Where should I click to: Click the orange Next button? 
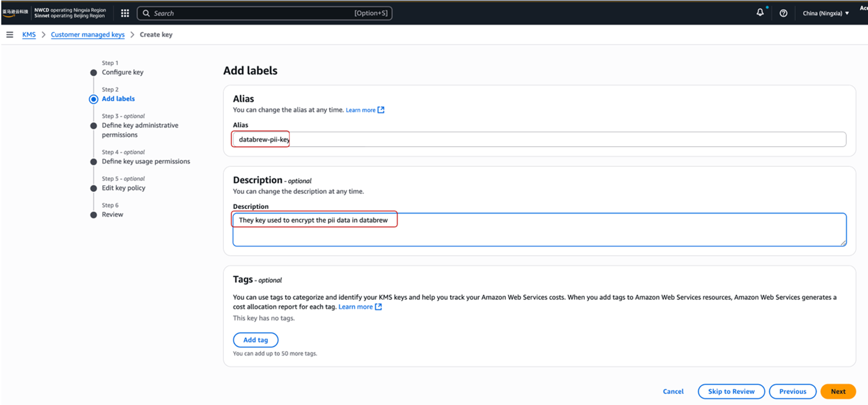(838, 391)
